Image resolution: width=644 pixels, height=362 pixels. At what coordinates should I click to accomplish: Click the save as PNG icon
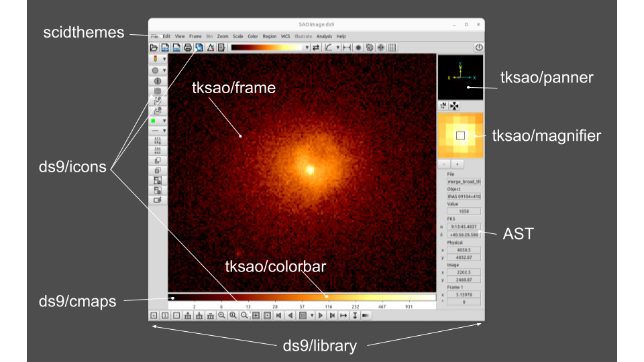click(176, 48)
